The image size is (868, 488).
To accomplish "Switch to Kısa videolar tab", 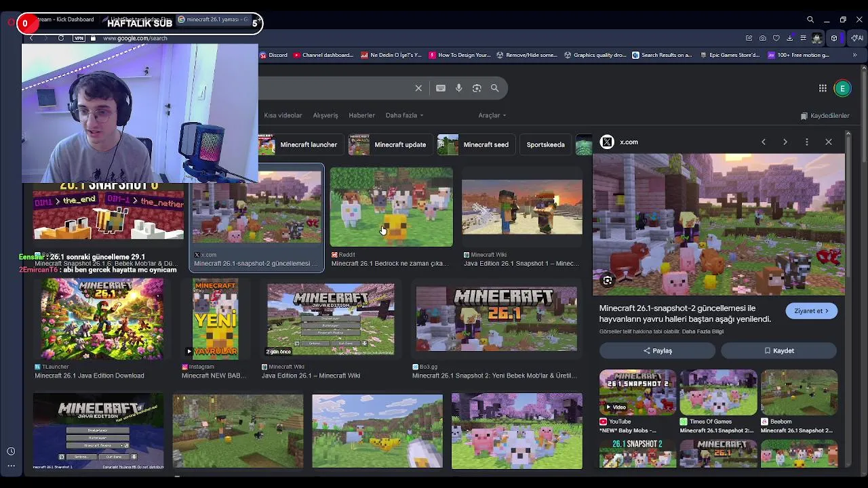I will [283, 115].
